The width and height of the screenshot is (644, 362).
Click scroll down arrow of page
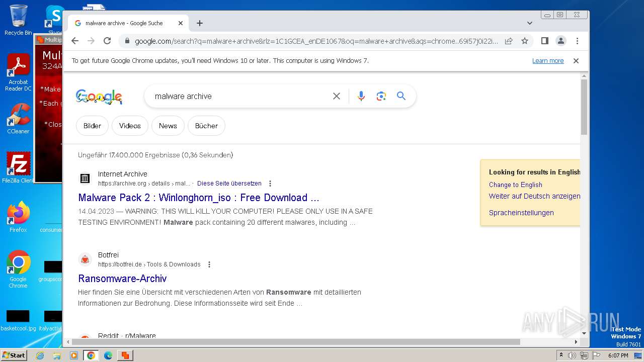(584, 333)
